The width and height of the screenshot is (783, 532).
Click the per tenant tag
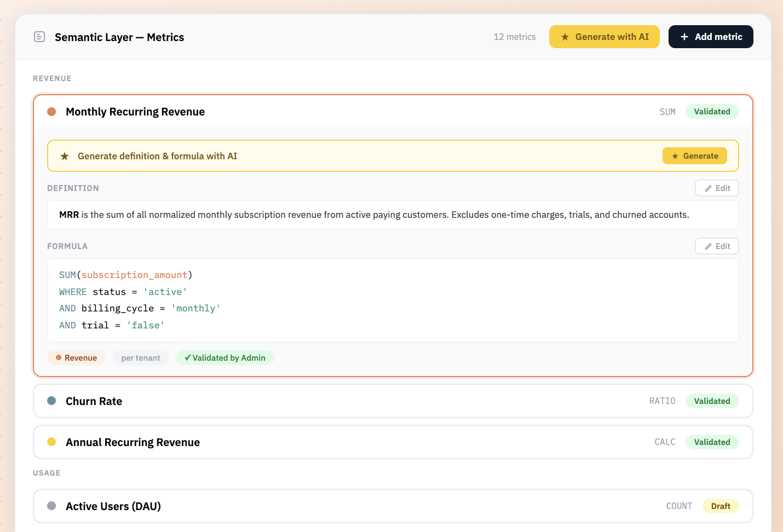[141, 358]
